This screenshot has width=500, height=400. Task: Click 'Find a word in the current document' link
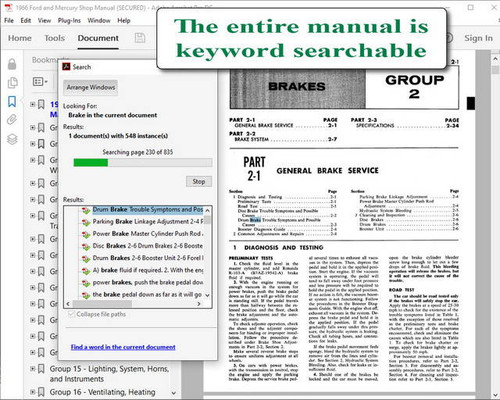[x=123, y=347]
